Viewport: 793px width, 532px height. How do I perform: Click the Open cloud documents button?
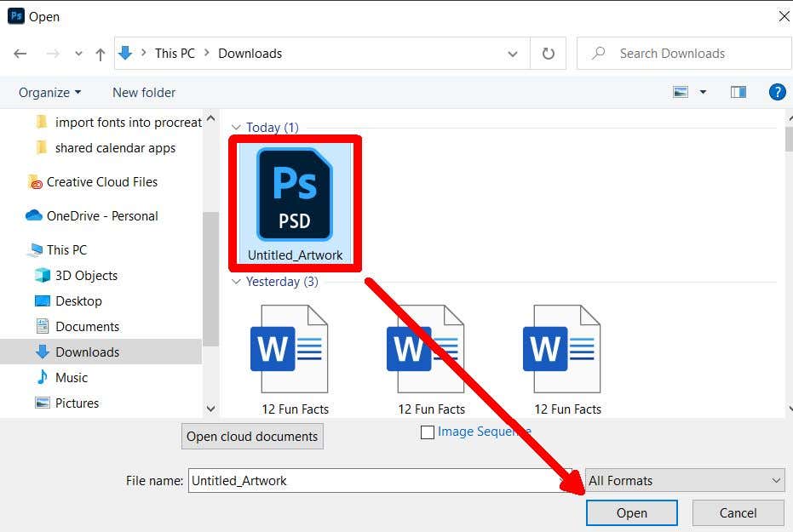tap(252, 436)
